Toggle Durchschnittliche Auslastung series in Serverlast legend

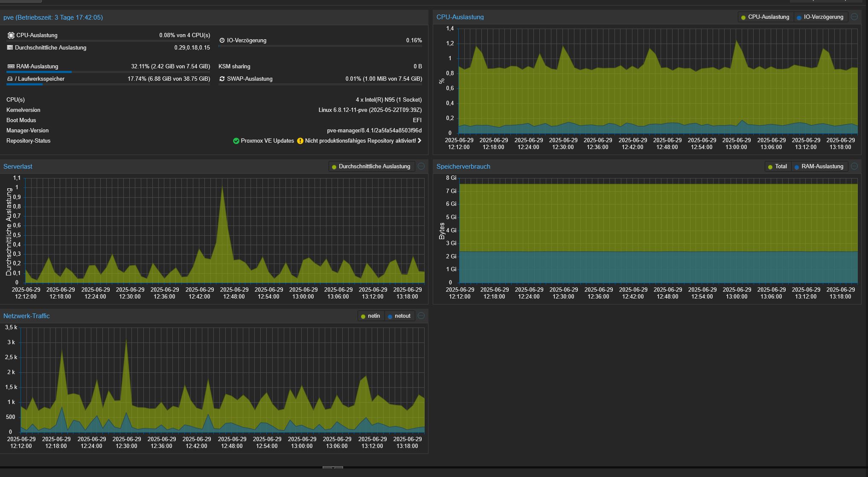pos(371,167)
